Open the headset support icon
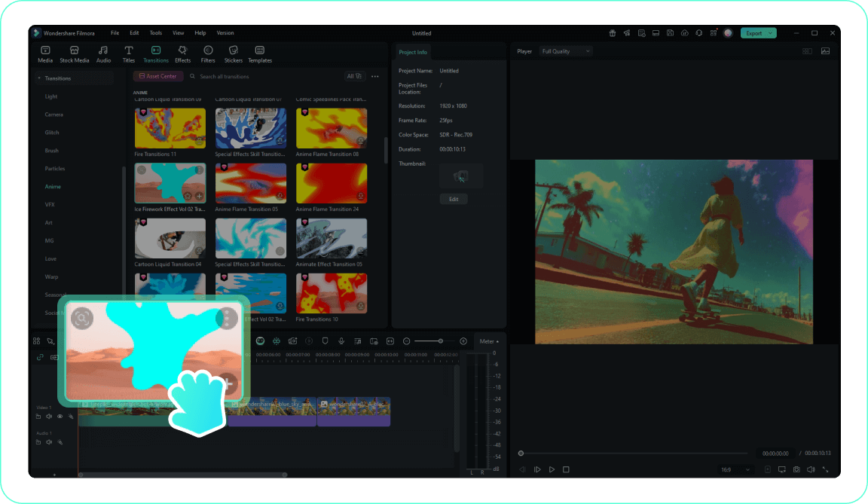The height and width of the screenshot is (504, 868). (699, 33)
